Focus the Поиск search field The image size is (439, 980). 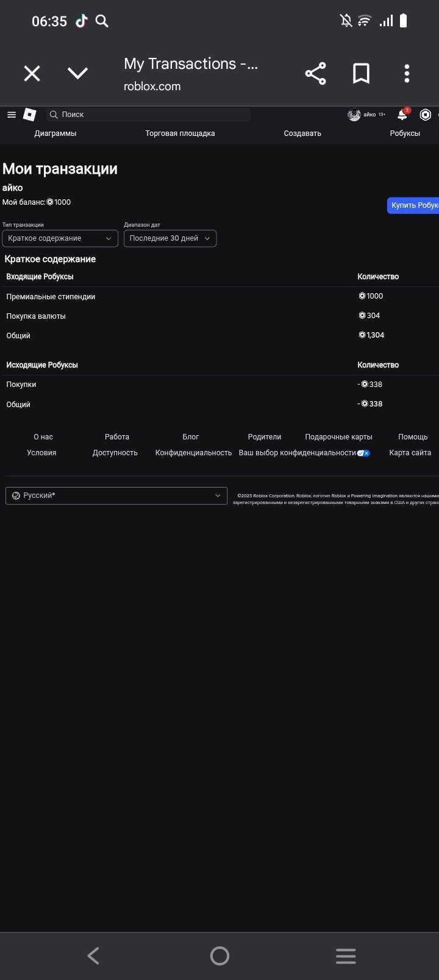click(x=149, y=115)
